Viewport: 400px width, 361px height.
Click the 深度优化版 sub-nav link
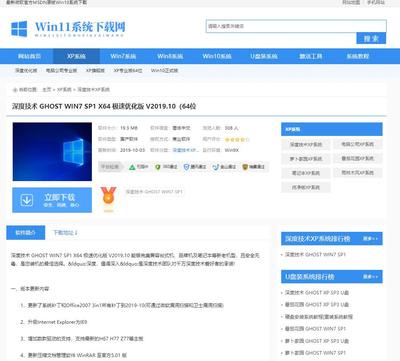point(26,71)
